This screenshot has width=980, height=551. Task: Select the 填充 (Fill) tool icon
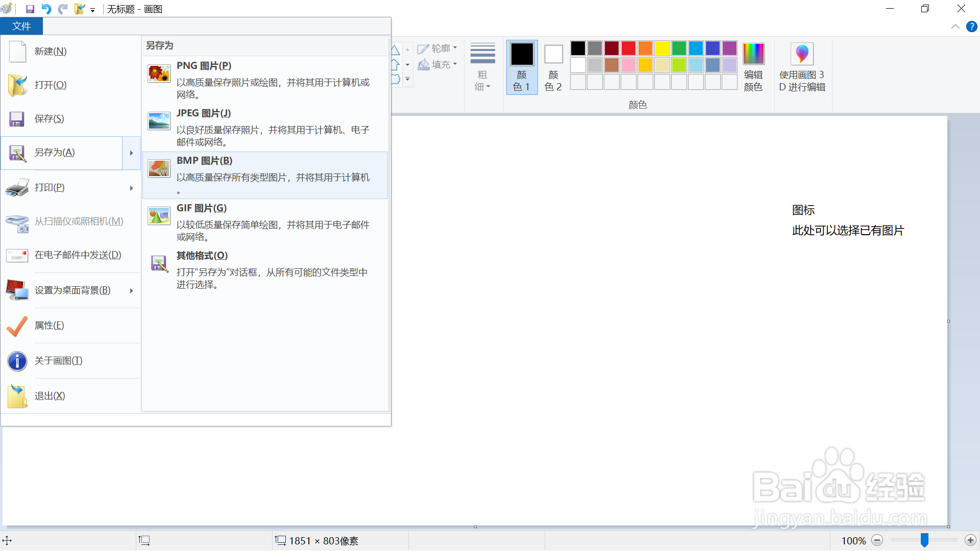424,65
